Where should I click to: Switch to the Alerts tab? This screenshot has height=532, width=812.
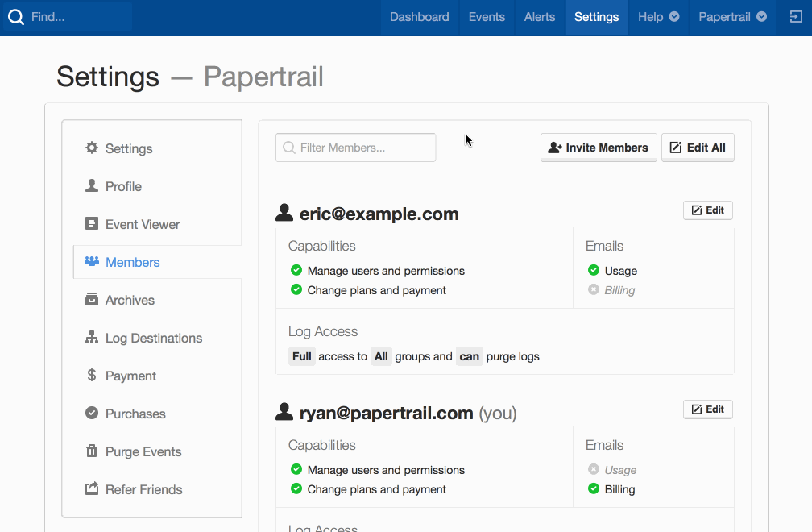[540, 17]
